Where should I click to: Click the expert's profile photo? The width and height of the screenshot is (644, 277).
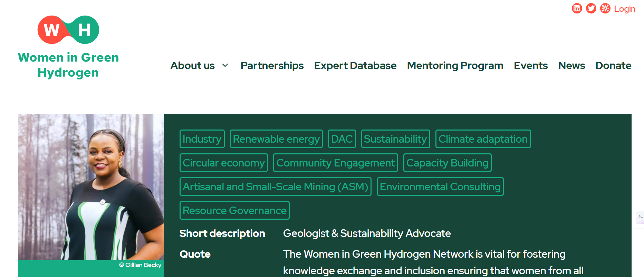pos(91,187)
